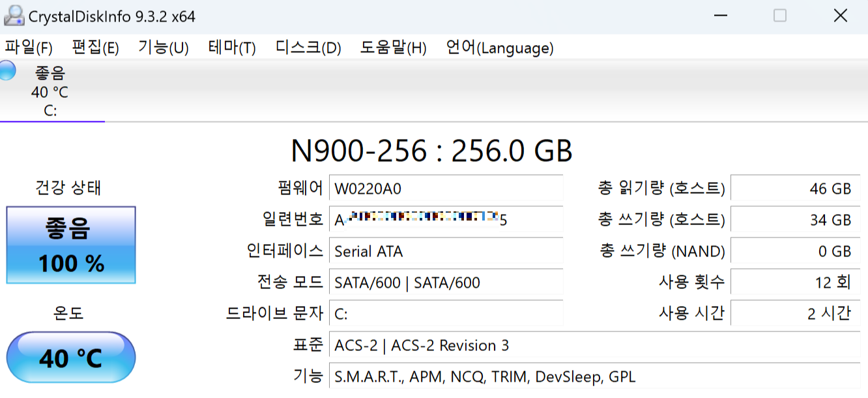This screenshot has height=398, width=868.
Task: Click the NAND writes value 0 GB
Action: 795,251
